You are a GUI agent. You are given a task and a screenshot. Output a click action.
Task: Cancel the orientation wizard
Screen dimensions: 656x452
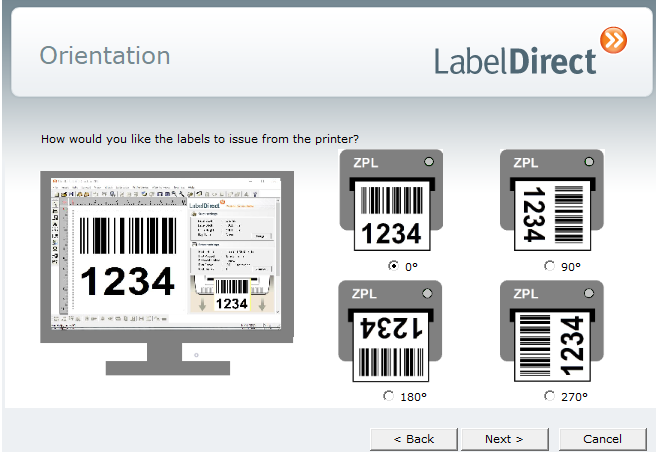pyautogui.click(x=602, y=439)
